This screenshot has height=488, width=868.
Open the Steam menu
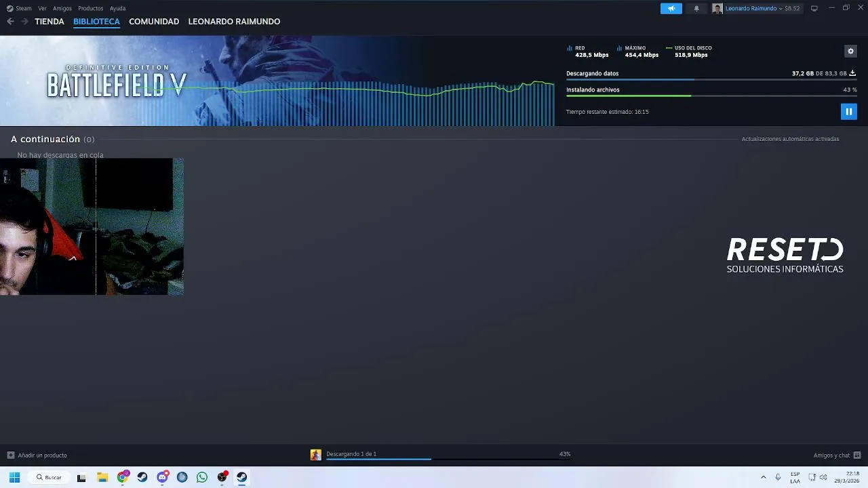(x=24, y=8)
